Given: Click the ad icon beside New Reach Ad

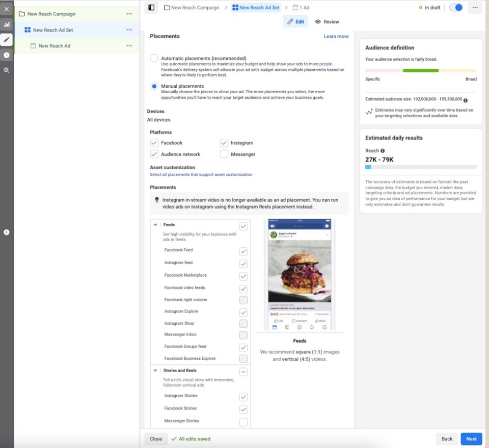Looking at the screenshot, I should (x=33, y=45).
